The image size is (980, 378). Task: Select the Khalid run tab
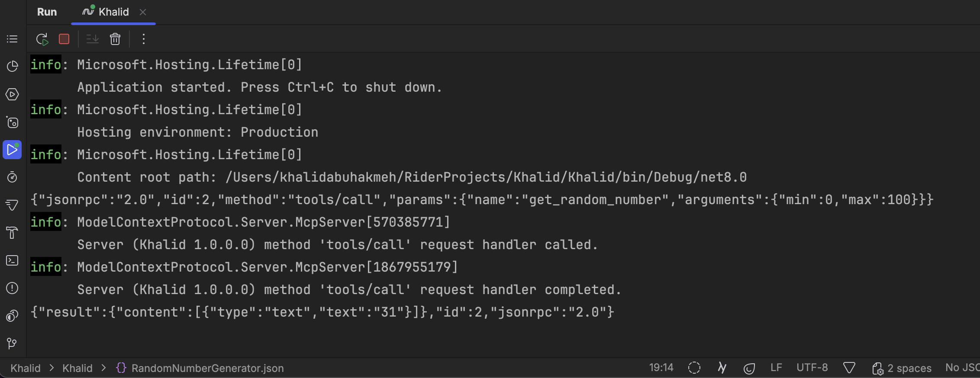pyautogui.click(x=106, y=12)
